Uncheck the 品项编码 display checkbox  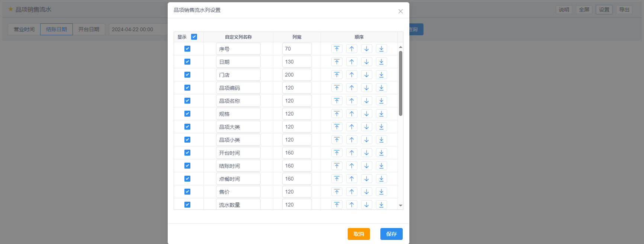(x=187, y=88)
